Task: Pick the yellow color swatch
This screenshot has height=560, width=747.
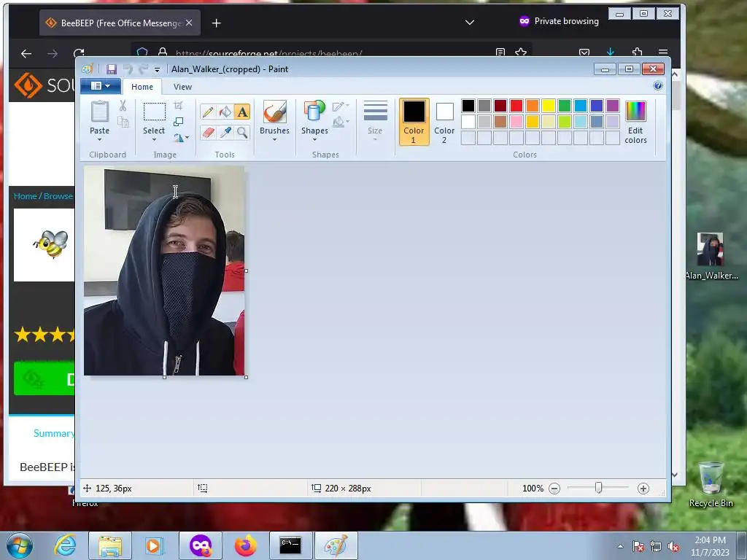Action: coord(549,106)
